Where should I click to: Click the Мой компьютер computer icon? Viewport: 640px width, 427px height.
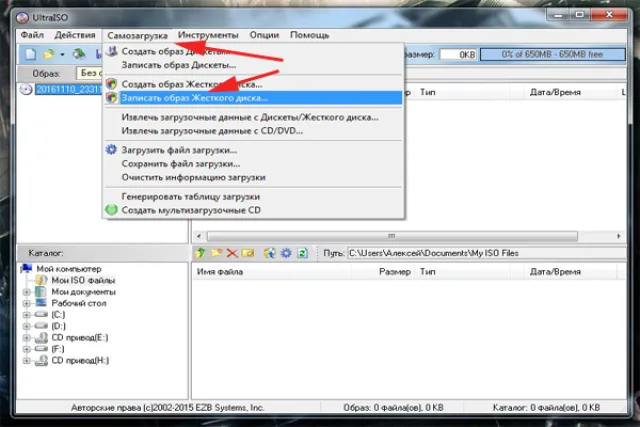click(27, 269)
